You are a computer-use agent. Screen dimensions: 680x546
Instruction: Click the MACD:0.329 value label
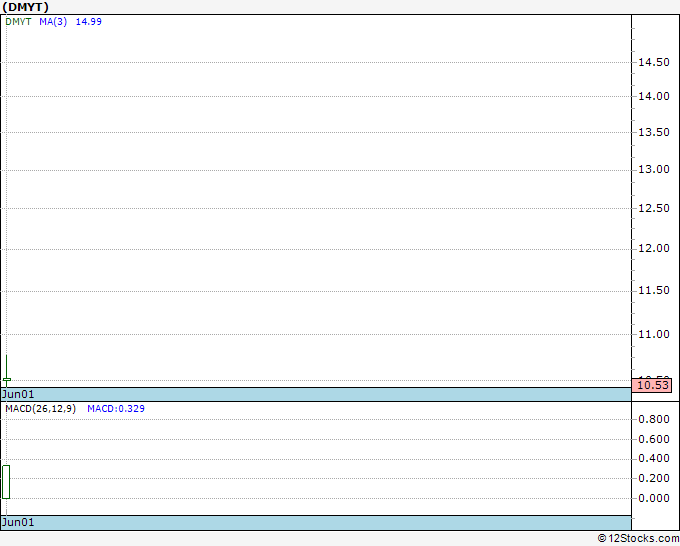(x=116, y=409)
